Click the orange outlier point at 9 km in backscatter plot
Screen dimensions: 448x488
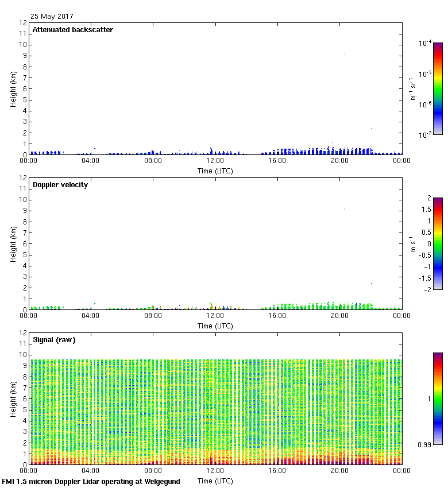pos(345,54)
